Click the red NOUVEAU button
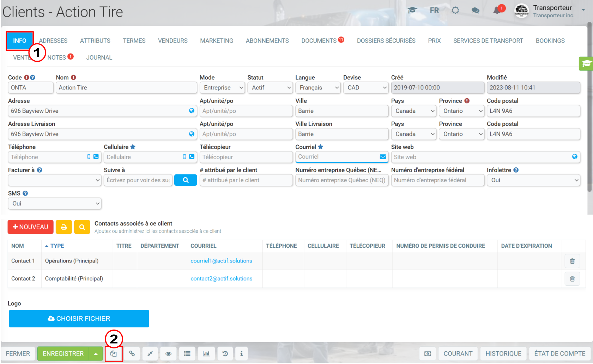 (31, 227)
